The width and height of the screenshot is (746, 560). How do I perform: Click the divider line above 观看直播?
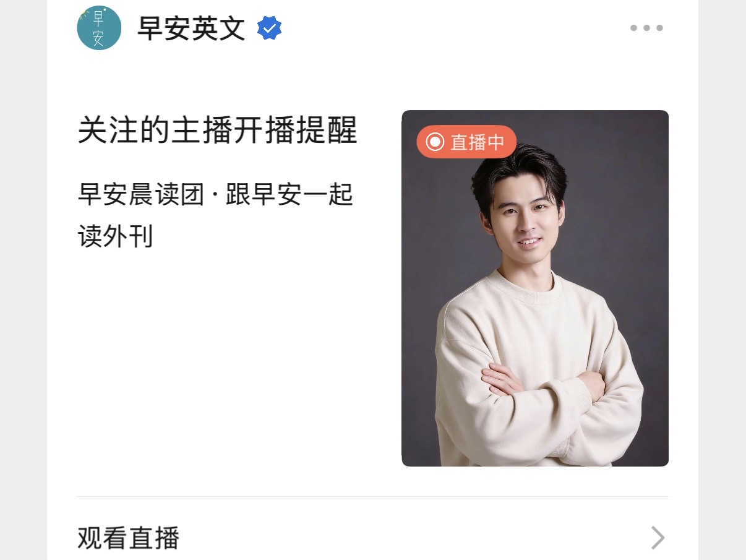[x=372, y=496]
